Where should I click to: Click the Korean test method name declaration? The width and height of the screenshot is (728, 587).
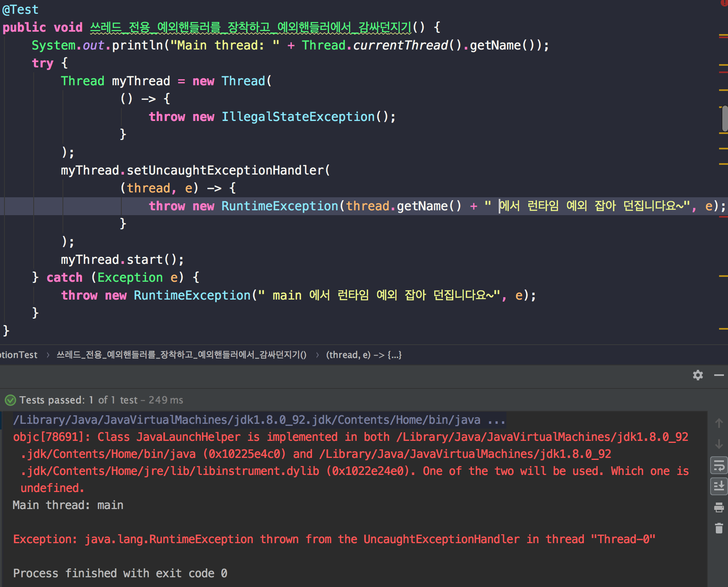coord(251,27)
